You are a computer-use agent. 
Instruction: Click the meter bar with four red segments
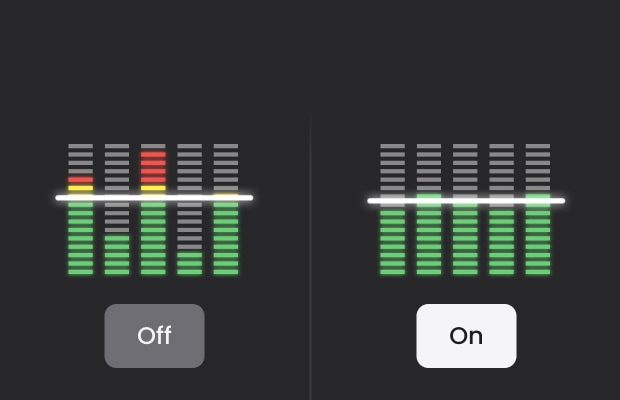click(153, 209)
